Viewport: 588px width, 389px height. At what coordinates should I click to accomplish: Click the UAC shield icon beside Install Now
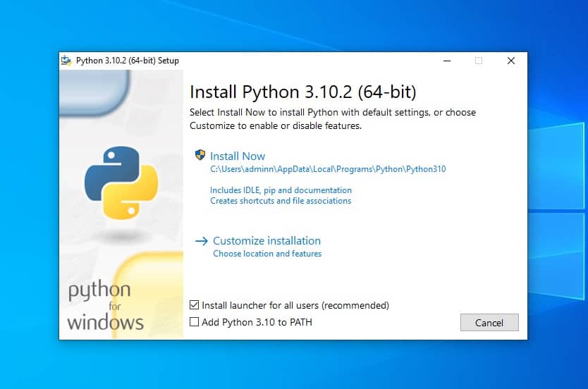click(x=200, y=155)
